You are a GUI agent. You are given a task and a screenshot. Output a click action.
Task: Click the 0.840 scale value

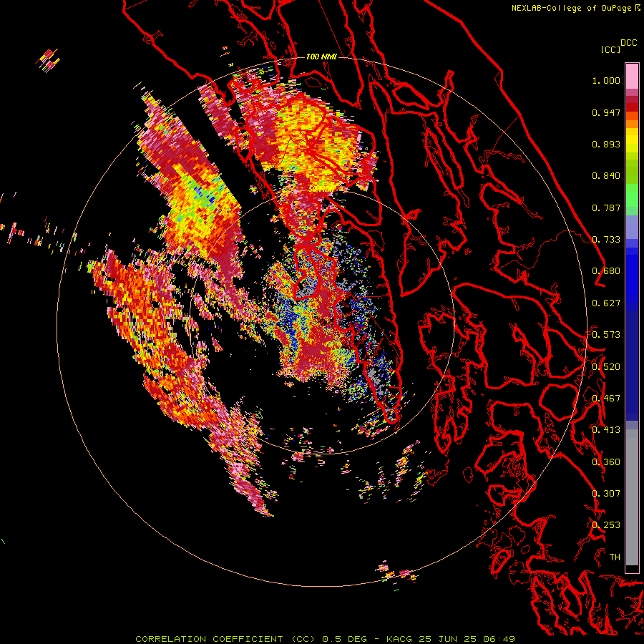606,176
